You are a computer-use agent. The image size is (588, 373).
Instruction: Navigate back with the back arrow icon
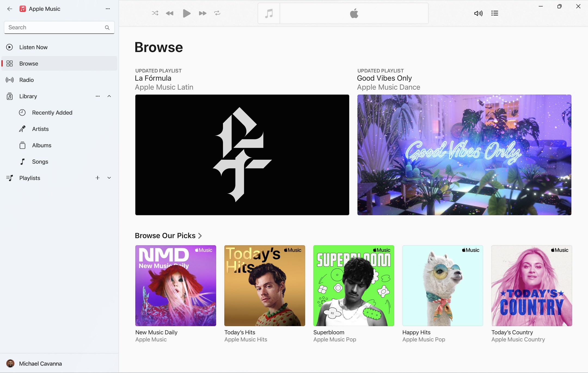click(10, 9)
